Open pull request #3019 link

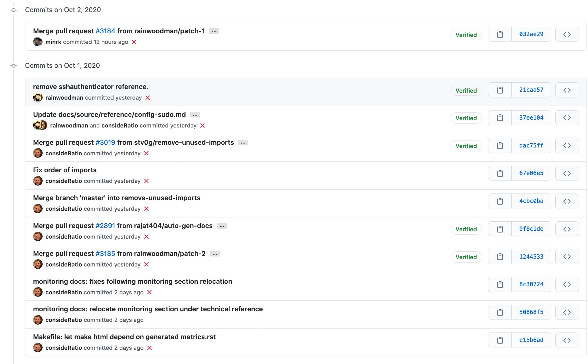[x=105, y=142]
